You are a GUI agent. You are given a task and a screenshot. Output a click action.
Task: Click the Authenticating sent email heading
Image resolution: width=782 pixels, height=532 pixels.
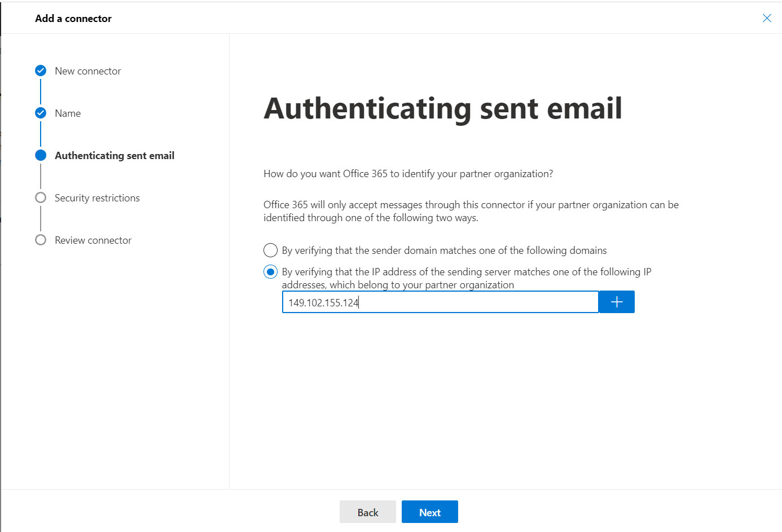pos(443,109)
